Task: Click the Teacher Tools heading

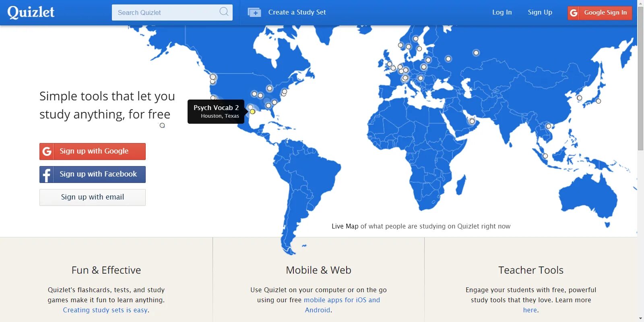Action: click(530, 270)
